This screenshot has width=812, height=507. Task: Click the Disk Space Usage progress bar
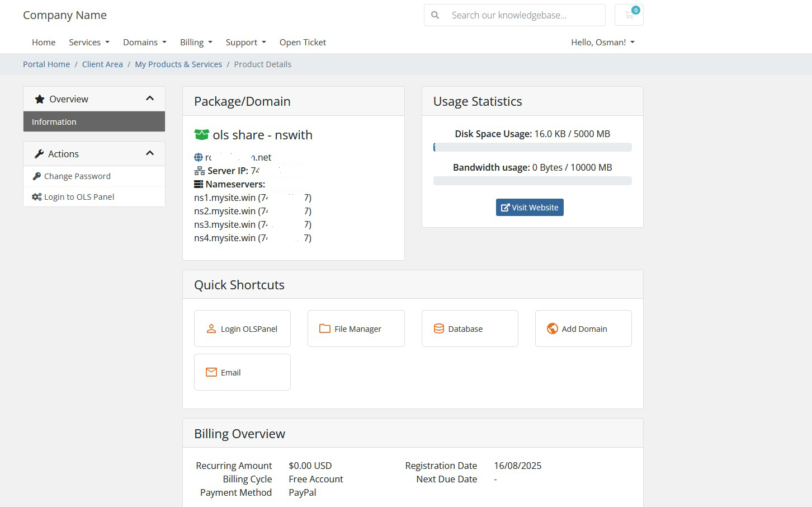532,147
